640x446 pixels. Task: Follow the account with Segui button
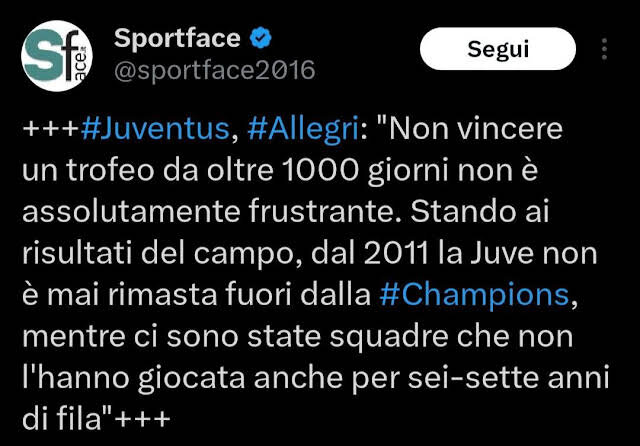point(498,49)
